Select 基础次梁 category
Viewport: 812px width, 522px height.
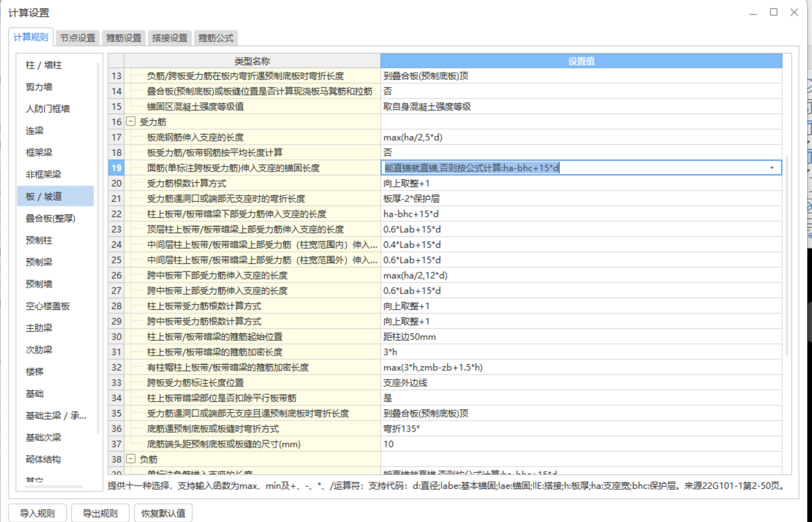(x=56, y=437)
